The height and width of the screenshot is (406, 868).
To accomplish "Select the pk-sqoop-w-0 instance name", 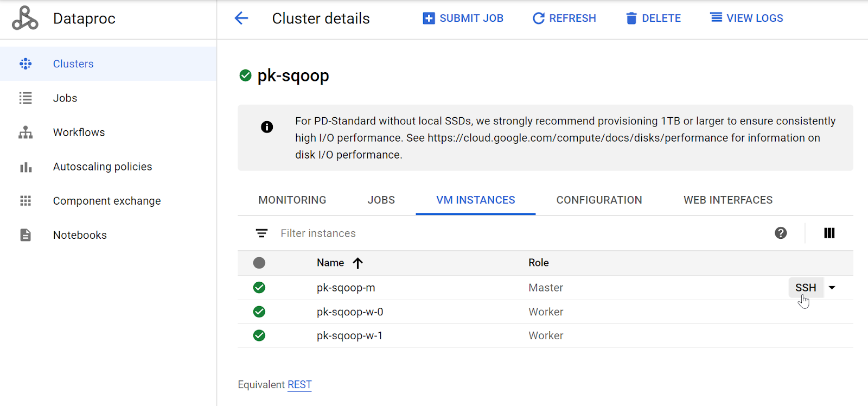I will [x=350, y=312].
